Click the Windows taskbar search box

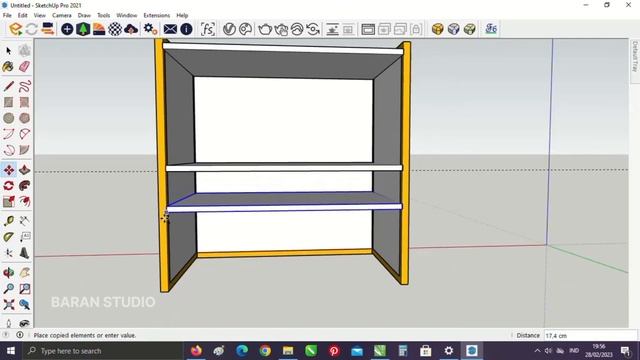click(x=103, y=351)
